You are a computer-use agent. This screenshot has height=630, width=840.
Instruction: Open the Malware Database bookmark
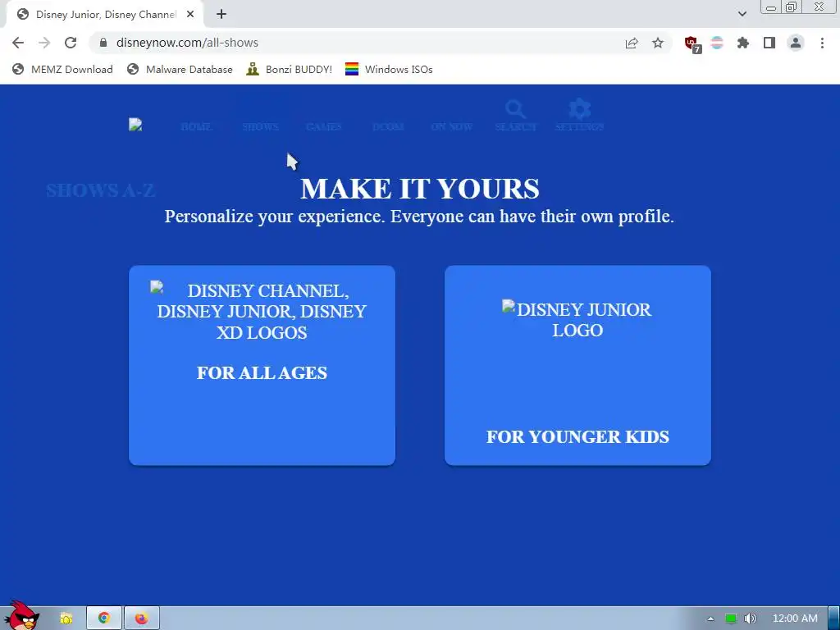coord(180,69)
